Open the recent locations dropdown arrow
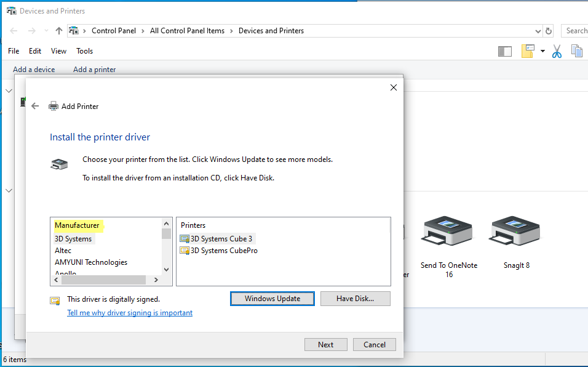Viewport: 588px width, 367px height. [x=46, y=31]
